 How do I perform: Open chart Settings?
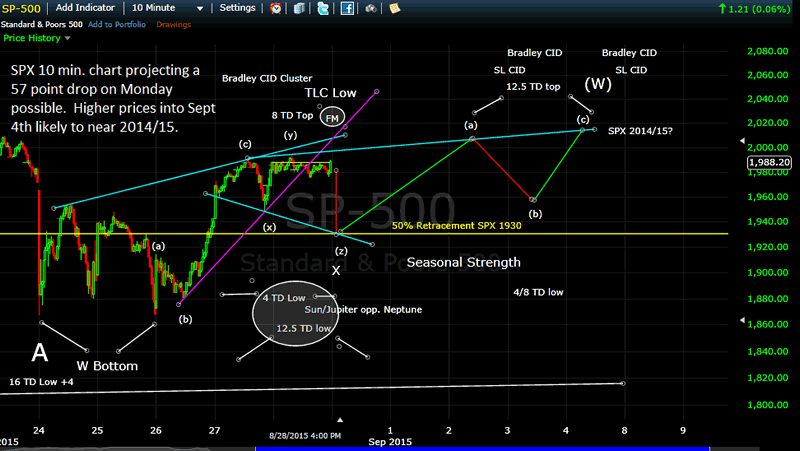point(237,8)
